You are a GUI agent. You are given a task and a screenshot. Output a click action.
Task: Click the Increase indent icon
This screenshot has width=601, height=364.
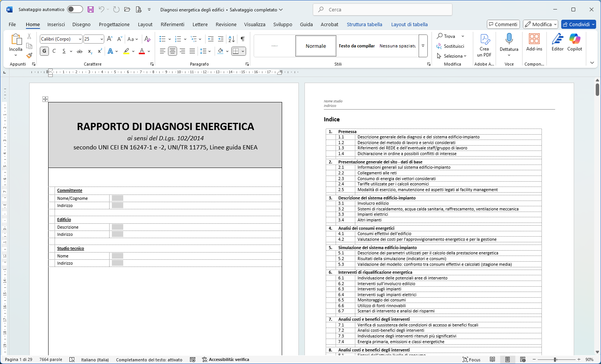click(x=221, y=39)
